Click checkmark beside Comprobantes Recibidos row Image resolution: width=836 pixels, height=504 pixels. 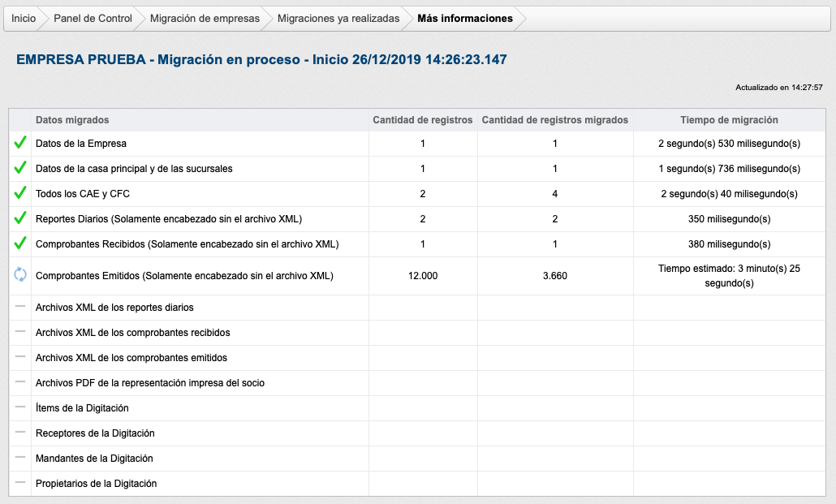(20, 243)
